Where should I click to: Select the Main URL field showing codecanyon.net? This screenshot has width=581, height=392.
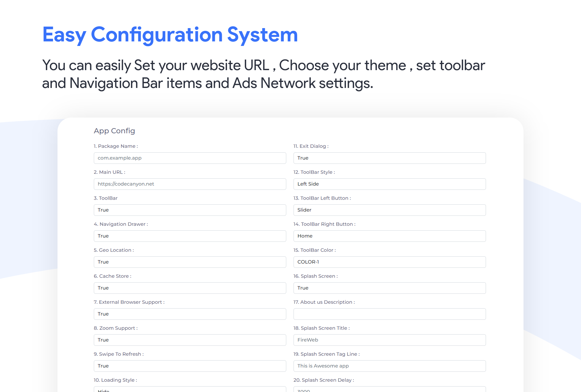coord(190,184)
